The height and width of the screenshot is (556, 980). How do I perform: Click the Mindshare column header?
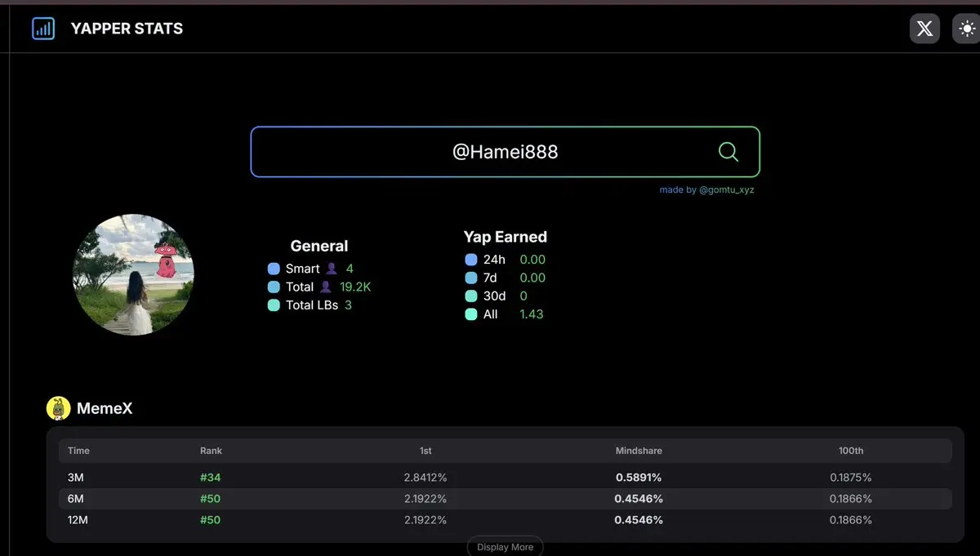(639, 451)
